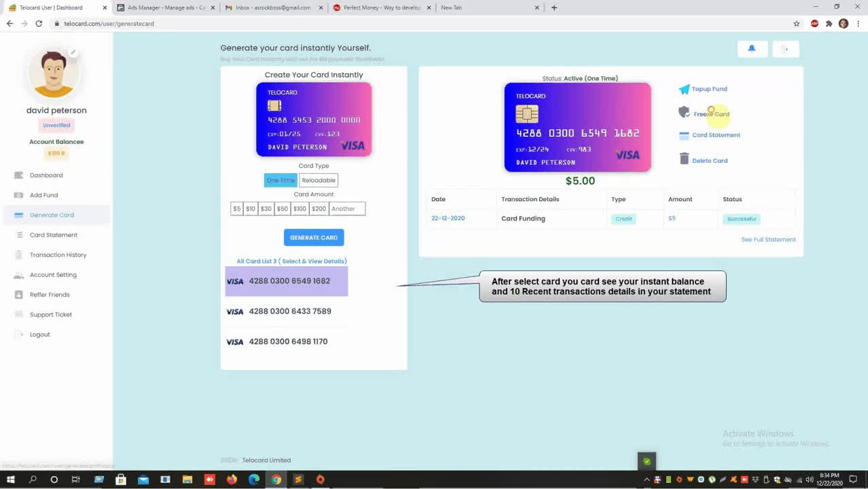Screen dimensions: 868x489
Task: Click the Logout sidebar icon
Action: (x=19, y=334)
